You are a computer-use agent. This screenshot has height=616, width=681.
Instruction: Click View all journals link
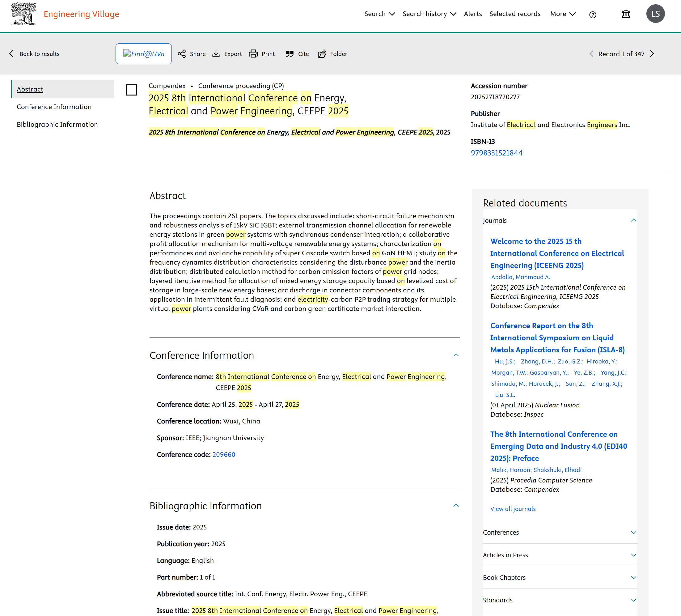513,509
